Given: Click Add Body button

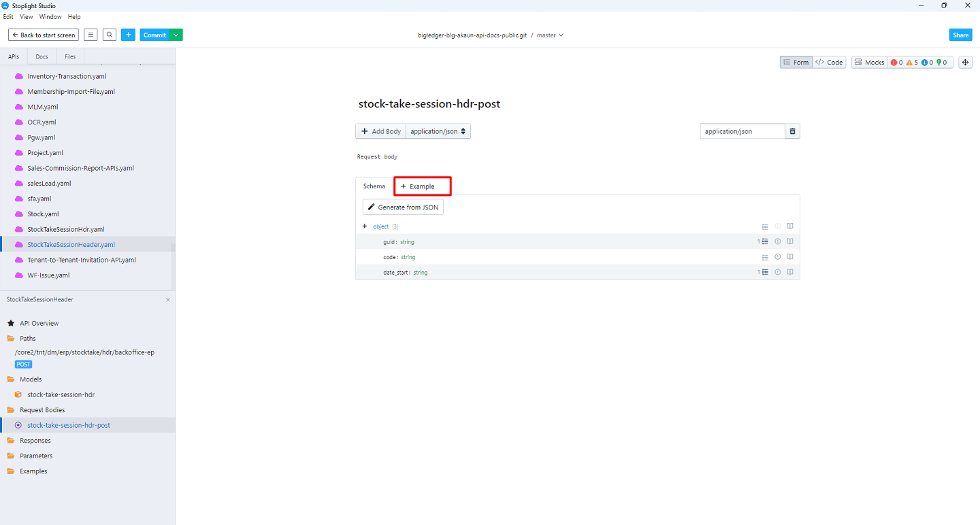Looking at the screenshot, I should point(380,131).
